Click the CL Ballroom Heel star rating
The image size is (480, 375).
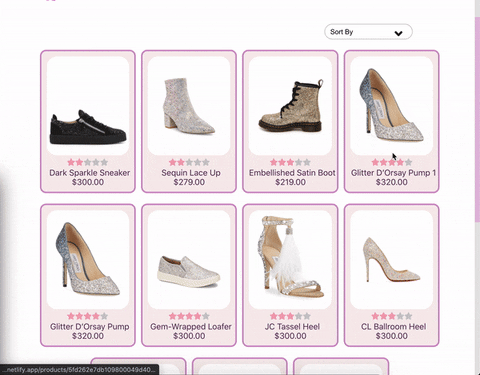pos(392,316)
